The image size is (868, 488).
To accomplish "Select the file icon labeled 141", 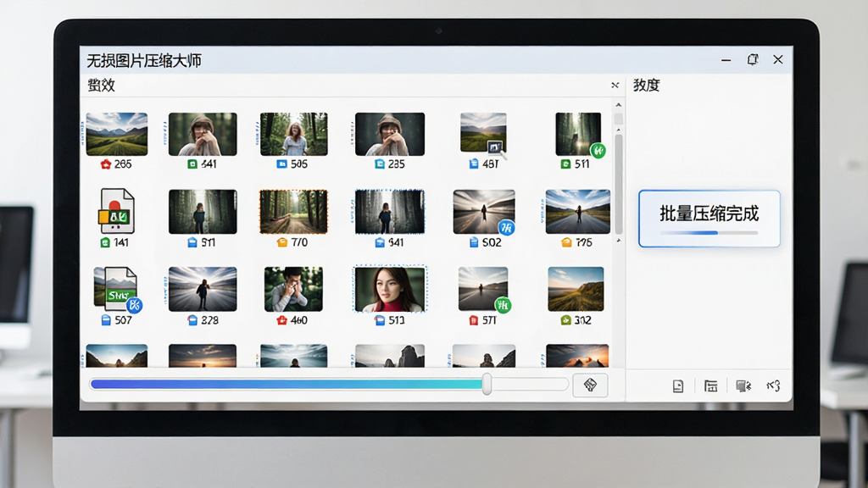I will 116,212.
